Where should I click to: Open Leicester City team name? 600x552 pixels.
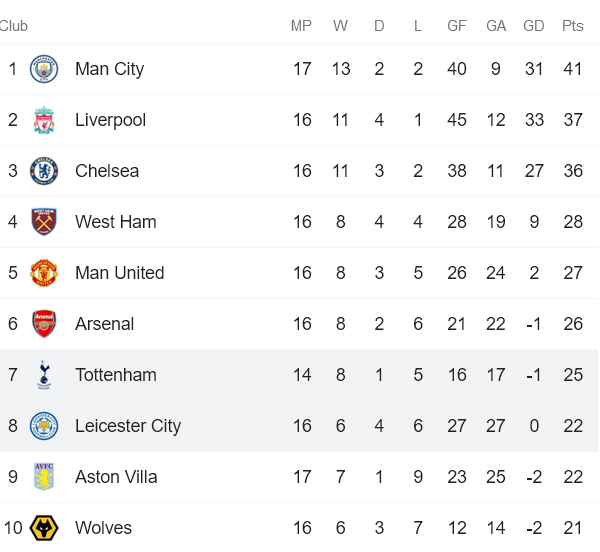(x=128, y=426)
